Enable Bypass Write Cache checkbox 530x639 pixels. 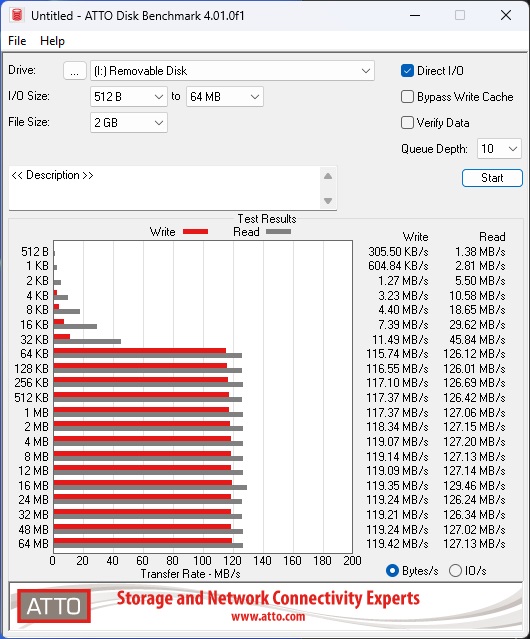(x=407, y=97)
